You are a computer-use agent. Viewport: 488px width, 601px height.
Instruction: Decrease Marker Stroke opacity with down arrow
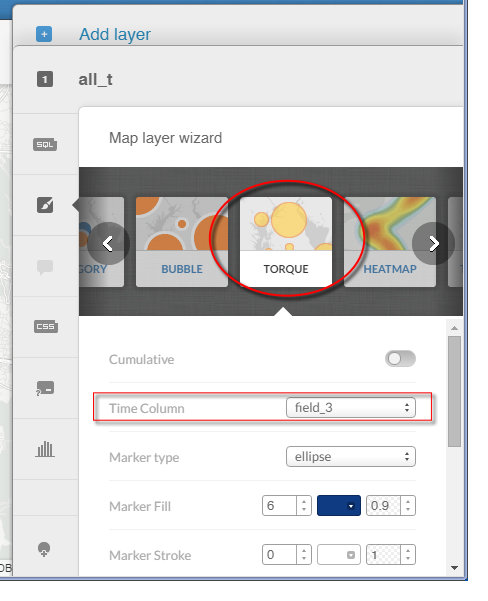(x=408, y=559)
